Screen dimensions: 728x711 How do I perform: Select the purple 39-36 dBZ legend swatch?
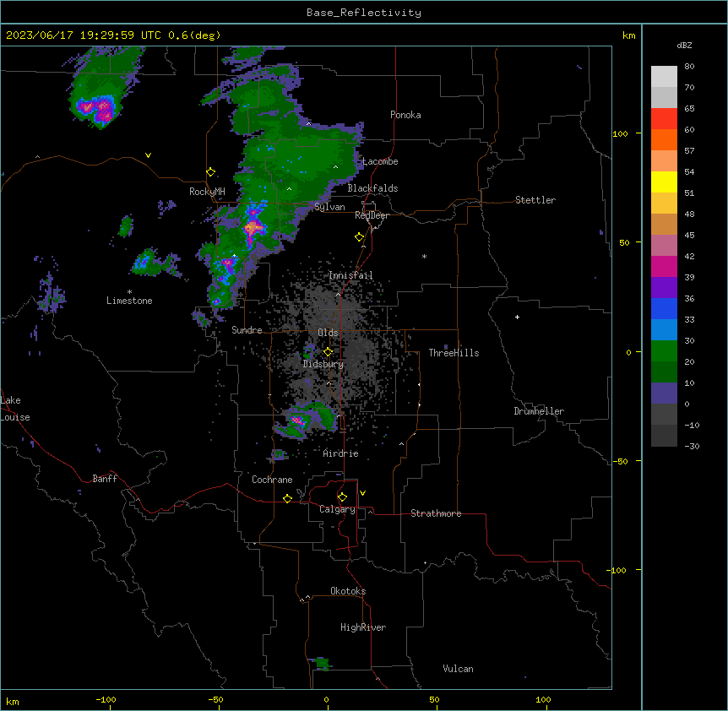(x=664, y=287)
